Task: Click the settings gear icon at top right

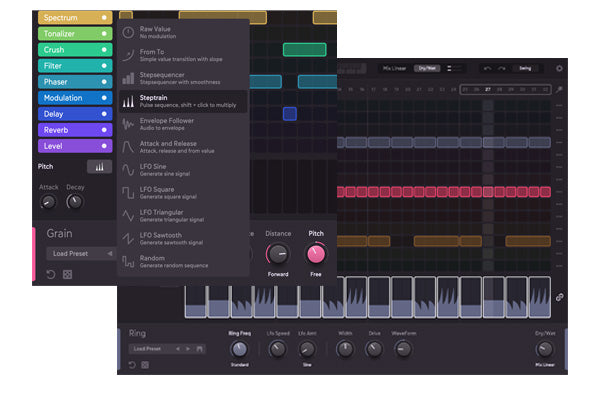Action: 559,69
